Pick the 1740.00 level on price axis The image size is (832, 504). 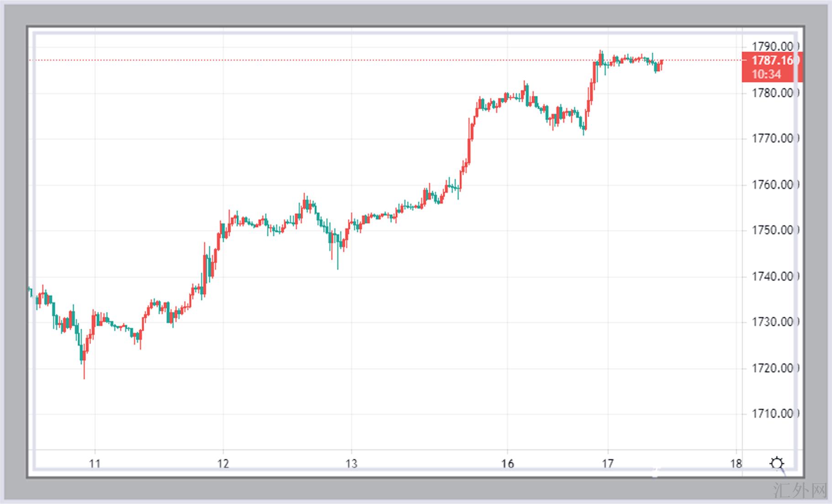click(x=773, y=276)
